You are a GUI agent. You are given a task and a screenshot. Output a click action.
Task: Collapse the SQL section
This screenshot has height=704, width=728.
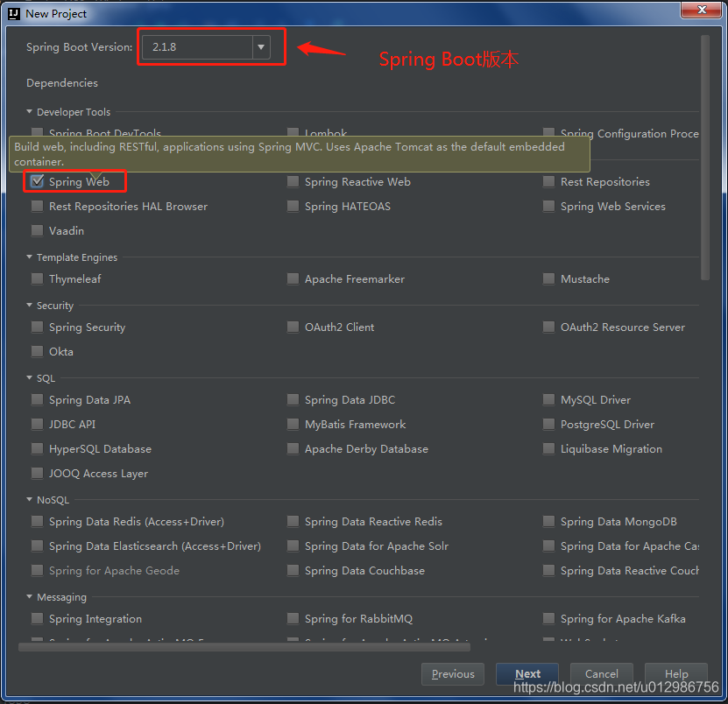(29, 378)
